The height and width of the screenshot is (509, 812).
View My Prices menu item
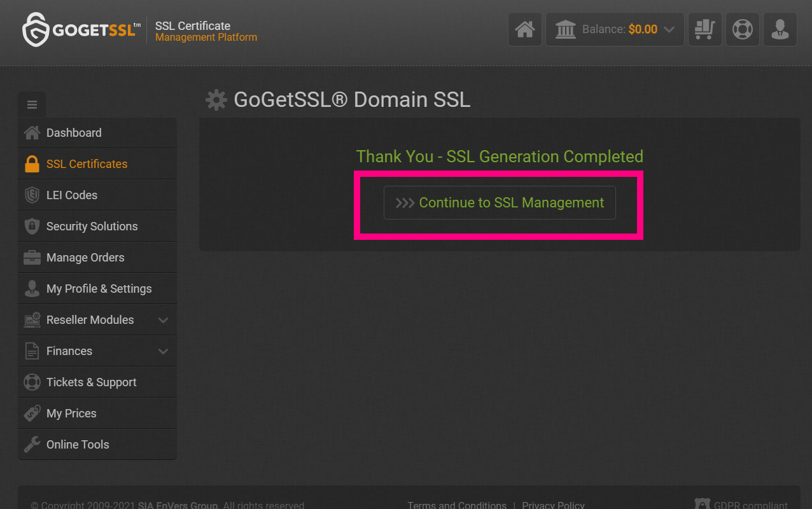point(97,414)
